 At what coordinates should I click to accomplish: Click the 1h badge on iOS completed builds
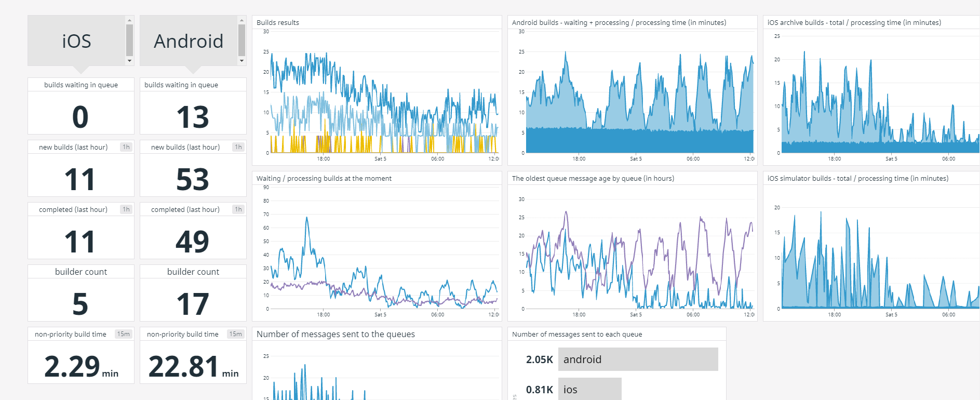coord(126,209)
